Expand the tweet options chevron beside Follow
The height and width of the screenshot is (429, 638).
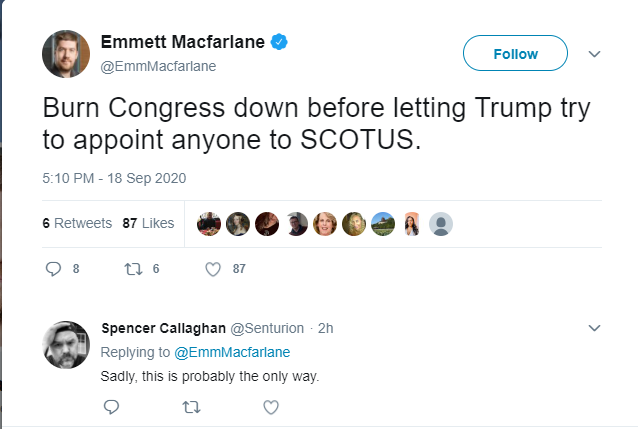tap(594, 54)
